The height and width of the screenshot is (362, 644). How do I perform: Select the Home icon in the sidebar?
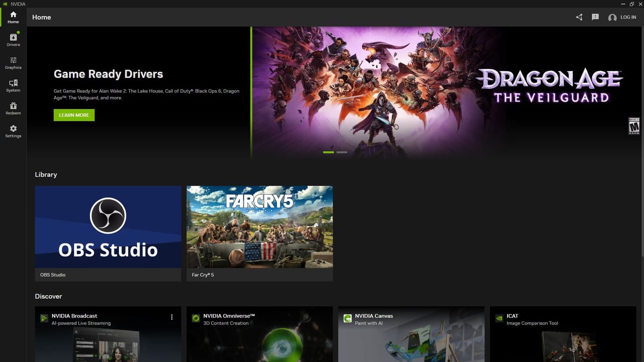pos(13,17)
